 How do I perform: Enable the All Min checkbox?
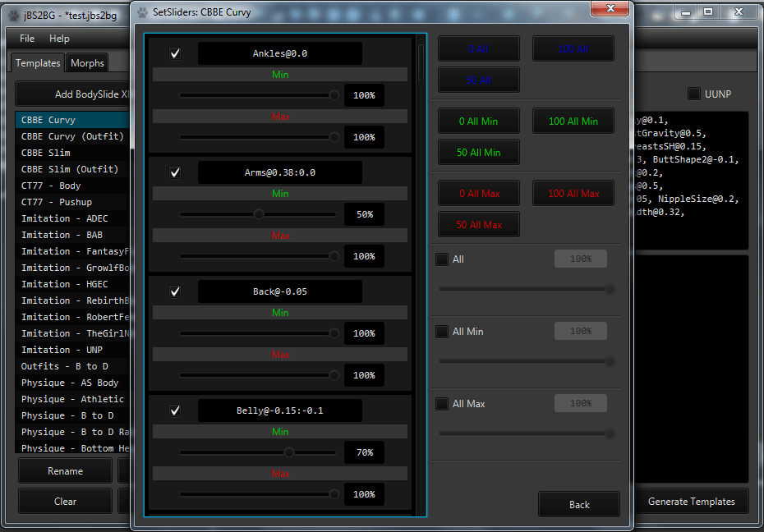point(442,332)
